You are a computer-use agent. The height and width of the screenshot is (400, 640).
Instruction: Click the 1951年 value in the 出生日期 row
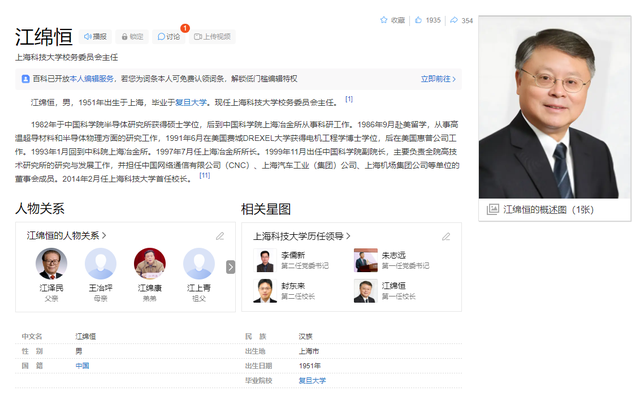pyautogui.click(x=310, y=366)
